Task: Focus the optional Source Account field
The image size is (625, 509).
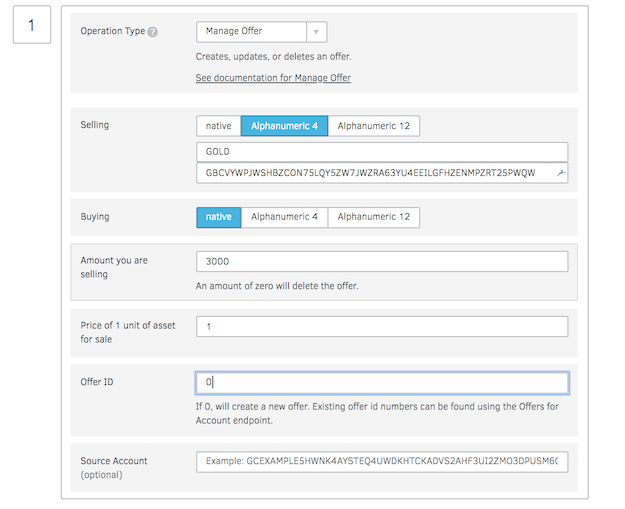Action: point(382,461)
